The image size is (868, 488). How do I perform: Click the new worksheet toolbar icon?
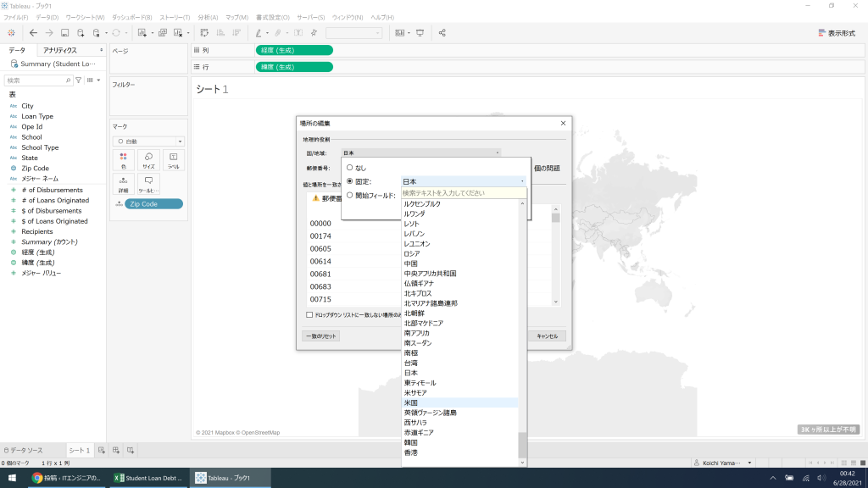click(x=142, y=33)
